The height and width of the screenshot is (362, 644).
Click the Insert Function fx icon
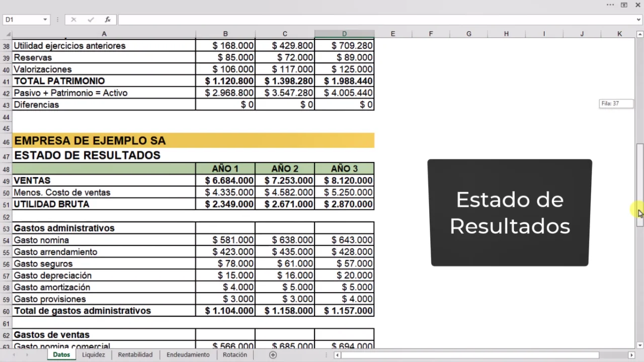[108, 20]
